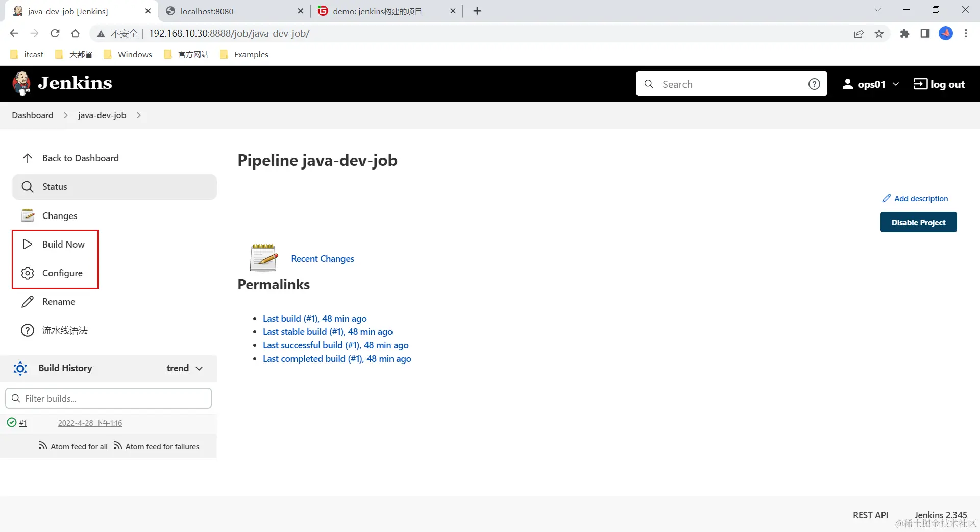This screenshot has width=980, height=532.
Task: Open build #1 link
Action: 23,423
